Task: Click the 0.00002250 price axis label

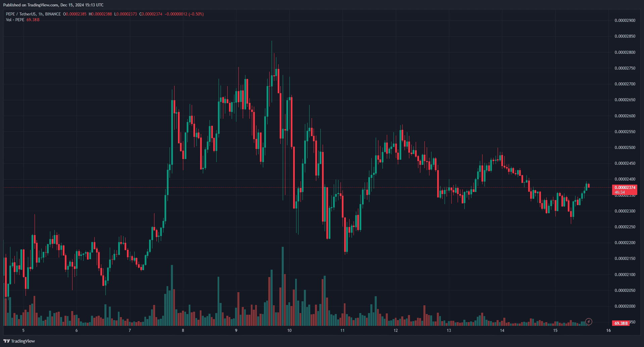Action: tap(625, 227)
